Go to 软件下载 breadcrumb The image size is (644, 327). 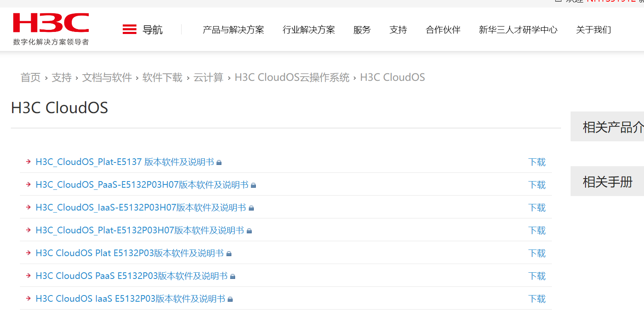[x=163, y=78]
